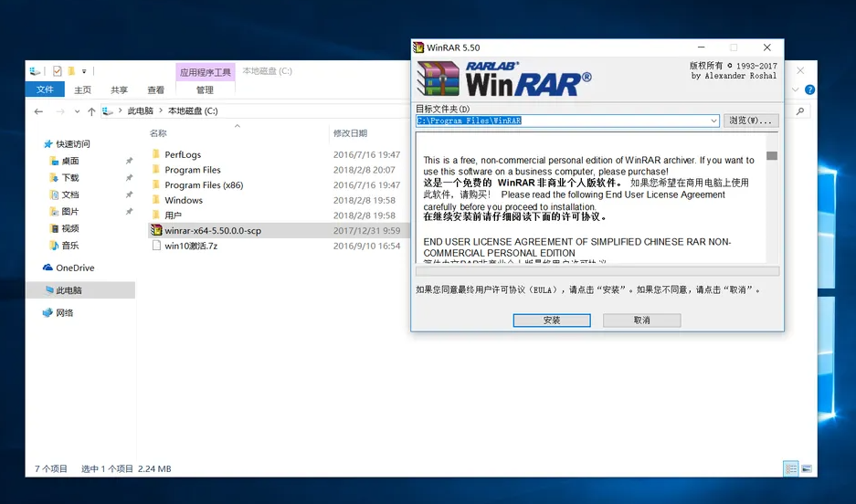Image resolution: width=856 pixels, height=504 pixels.
Task: Open 桌面 in the navigation pane
Action: 70,161
